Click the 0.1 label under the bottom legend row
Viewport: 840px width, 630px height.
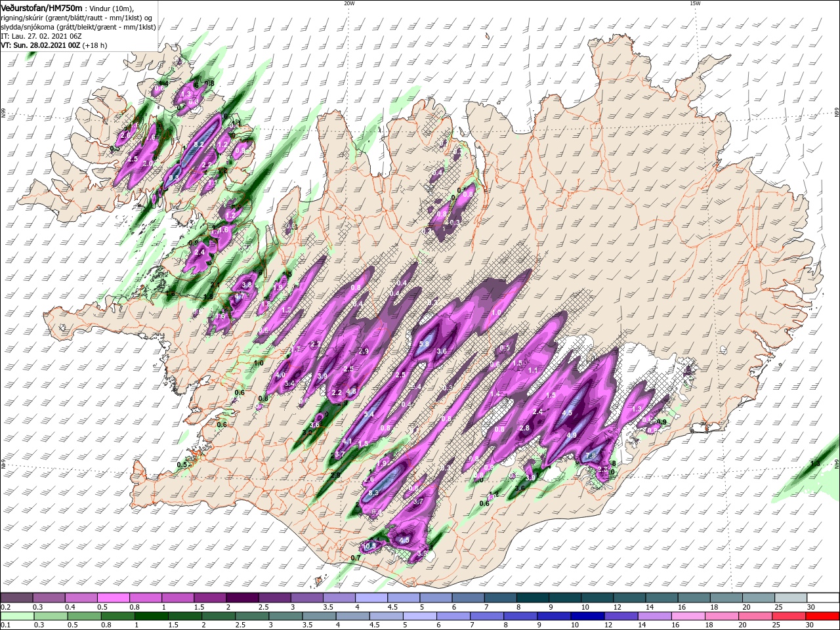click(5, 625)
